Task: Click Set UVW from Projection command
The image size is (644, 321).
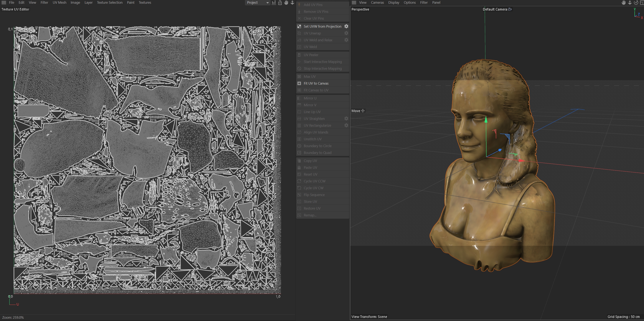Action: (322, 26)
